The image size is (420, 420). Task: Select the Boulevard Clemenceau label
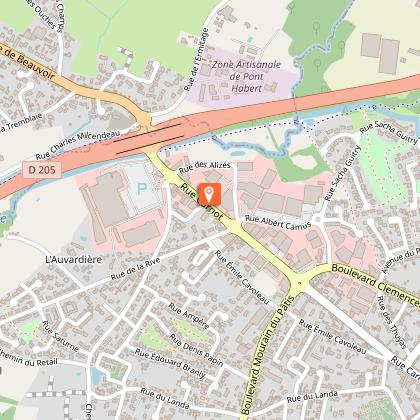375,285
